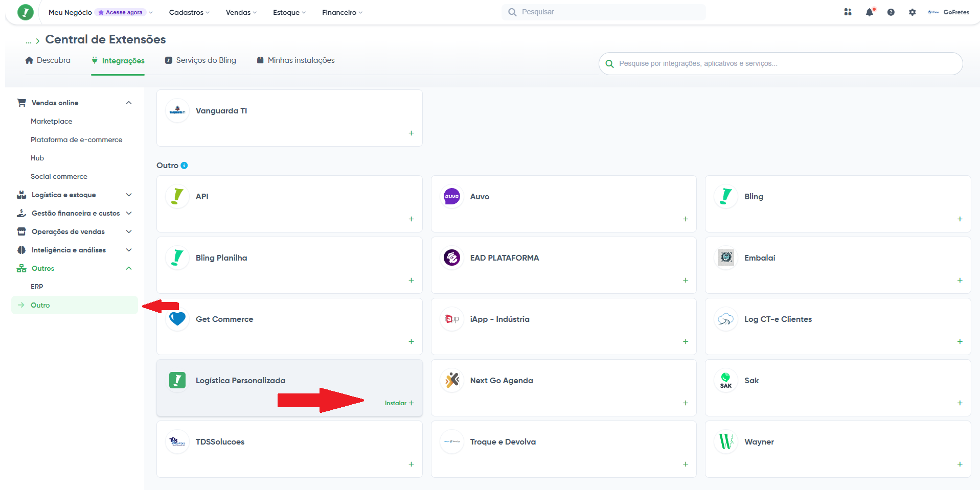Click the plus icon on Vanguarda TI card

(411, 133)
